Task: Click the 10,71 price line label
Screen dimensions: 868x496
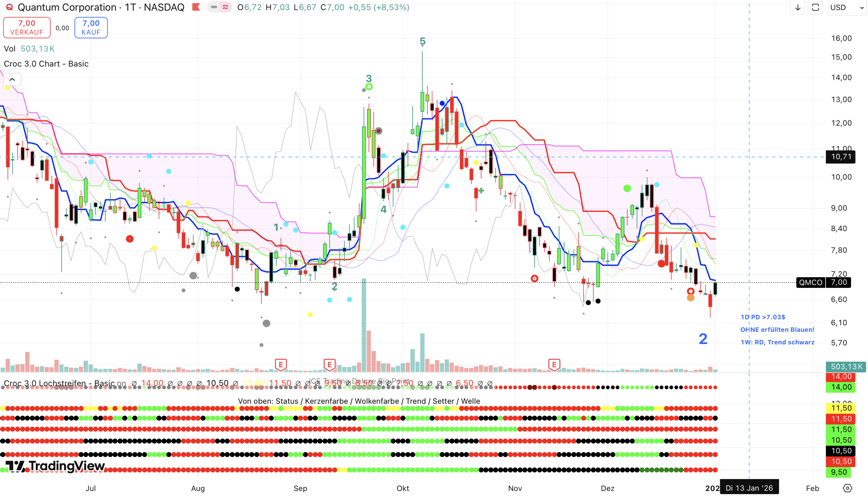Action: tap(841, 157)
